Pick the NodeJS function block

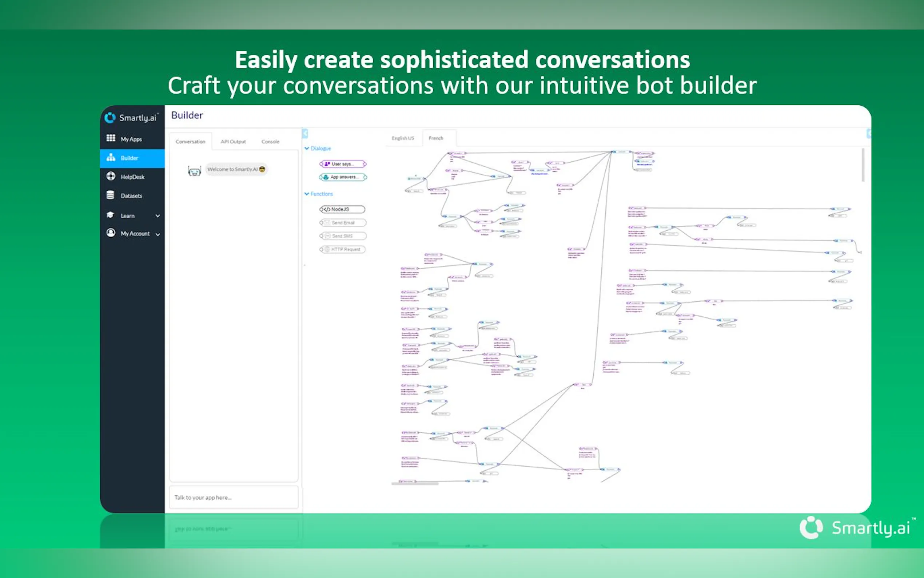(342, 209)
